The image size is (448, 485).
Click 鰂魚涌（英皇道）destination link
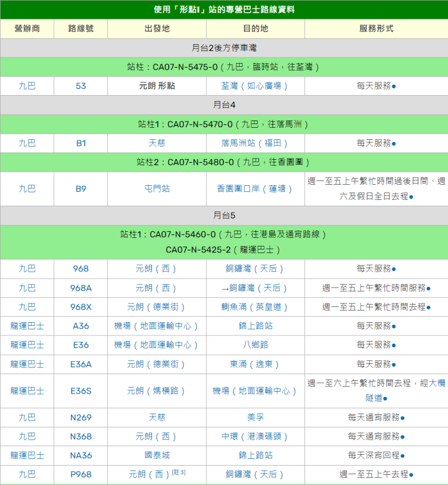click(x=255, y=307)
